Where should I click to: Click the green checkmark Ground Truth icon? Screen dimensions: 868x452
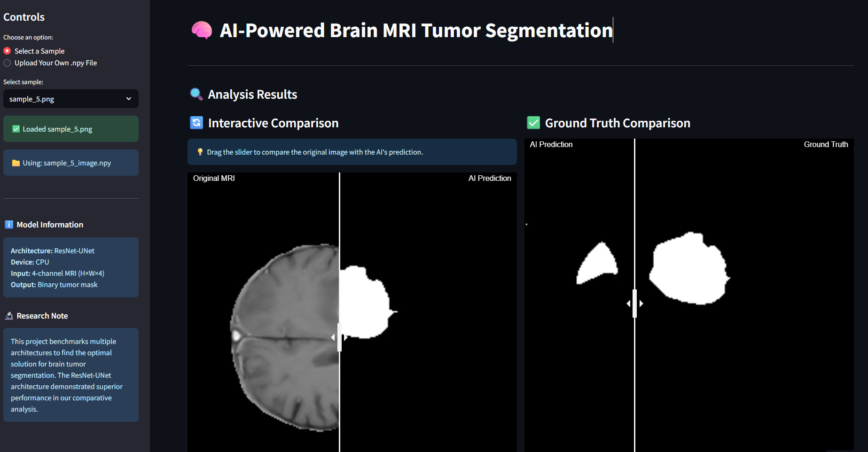(x=533, y=123)
